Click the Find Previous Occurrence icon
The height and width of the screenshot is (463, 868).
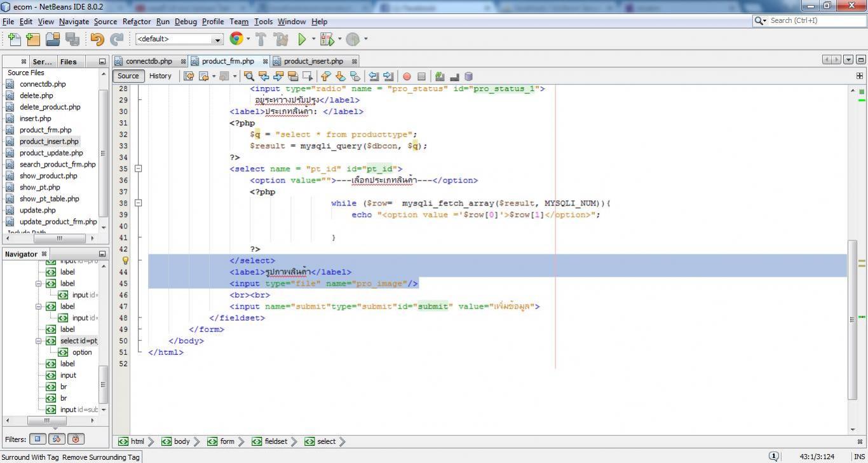point(264,76)
